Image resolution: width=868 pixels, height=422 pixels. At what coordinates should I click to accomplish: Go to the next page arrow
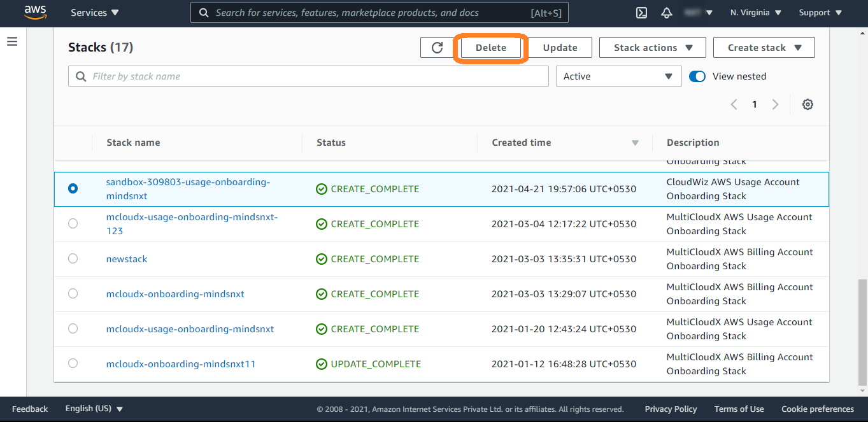tap(775, 104)
